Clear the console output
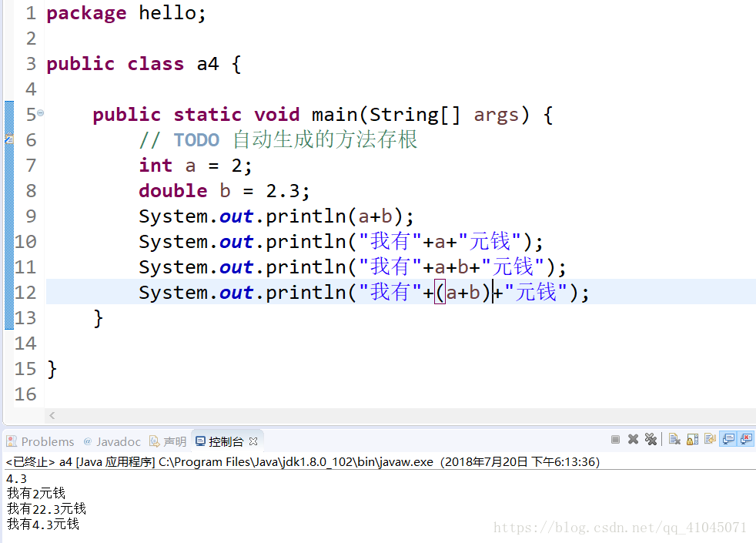Image resolution: width=756 pixels, height=543 pixels. click(x=674, y=439)
